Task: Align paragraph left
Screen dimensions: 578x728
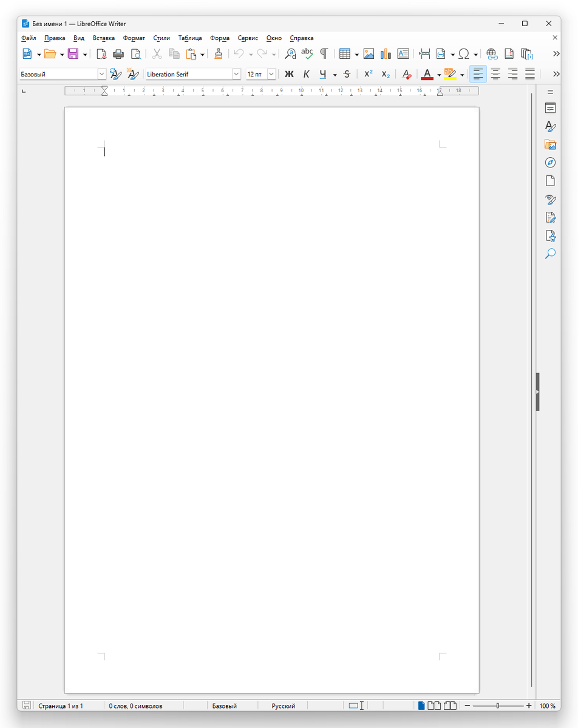Action: [478, 74]
